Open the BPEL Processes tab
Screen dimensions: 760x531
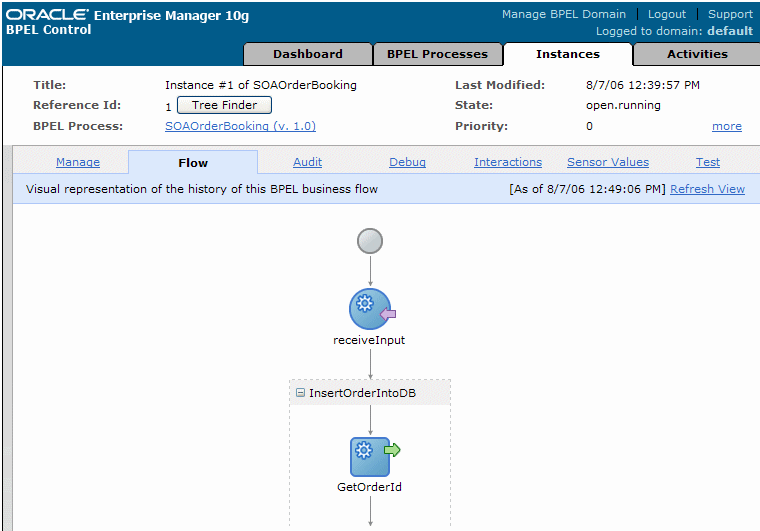(x=437, y=54)
